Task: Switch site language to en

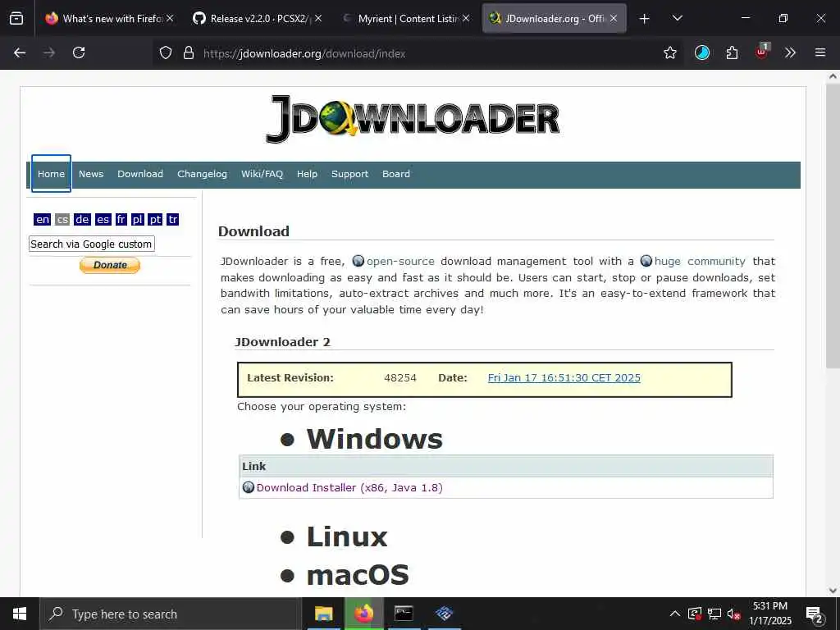Action: click(x=42, y=219)
